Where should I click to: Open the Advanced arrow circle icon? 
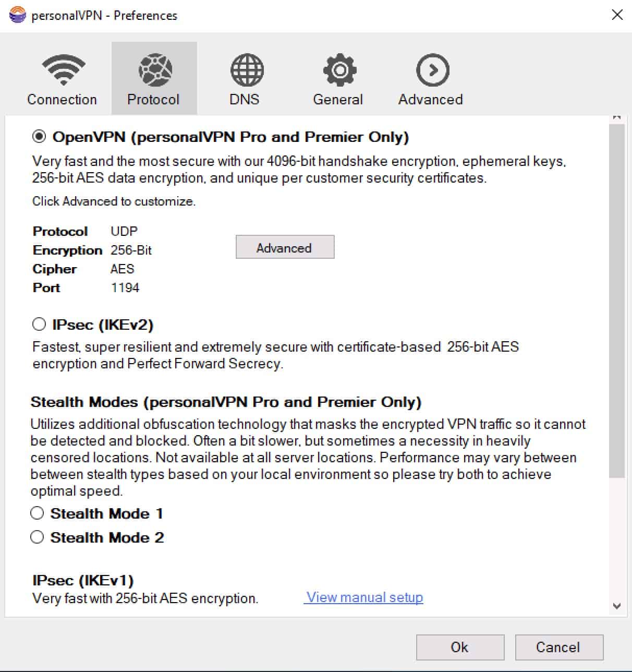coord(432,69)
